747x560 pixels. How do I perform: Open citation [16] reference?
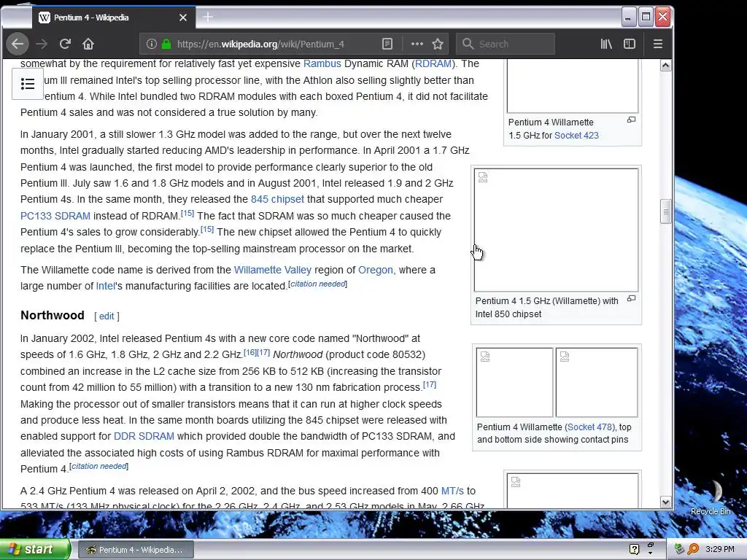click(x=250, y=352)
